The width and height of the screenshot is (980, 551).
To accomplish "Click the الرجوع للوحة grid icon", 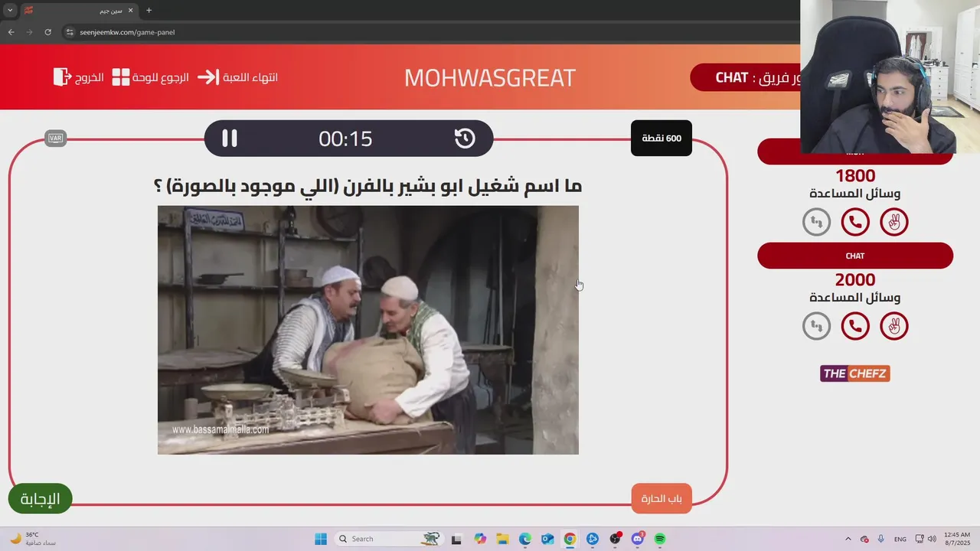I will (x=121, y=77).
